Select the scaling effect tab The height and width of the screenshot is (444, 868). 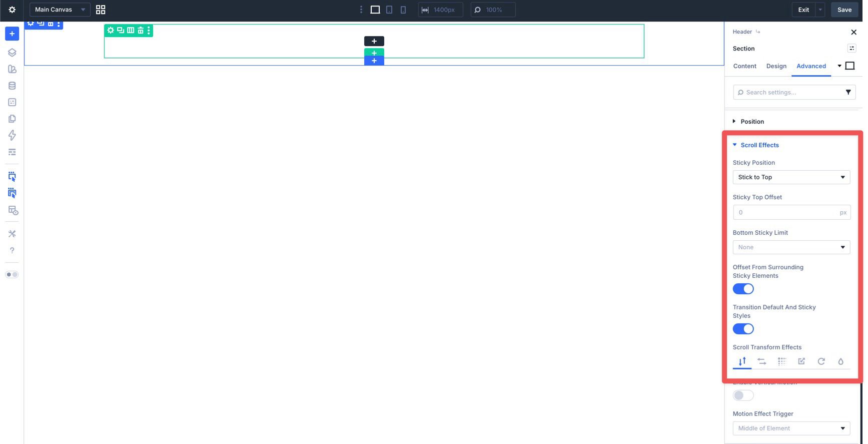pyautogui.click(x=801, y=361)
